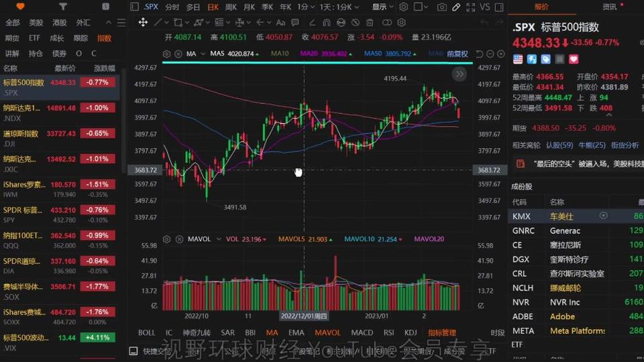The image size is (644, 362).
Task: Open drawing toolbar settings gear
Action: [x=402, y=22]
